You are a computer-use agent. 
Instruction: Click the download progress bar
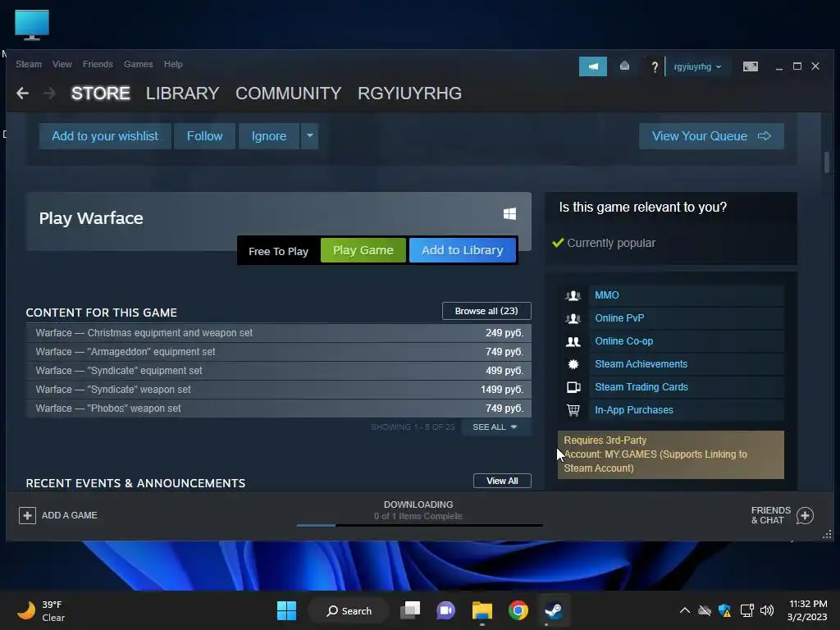419,526
